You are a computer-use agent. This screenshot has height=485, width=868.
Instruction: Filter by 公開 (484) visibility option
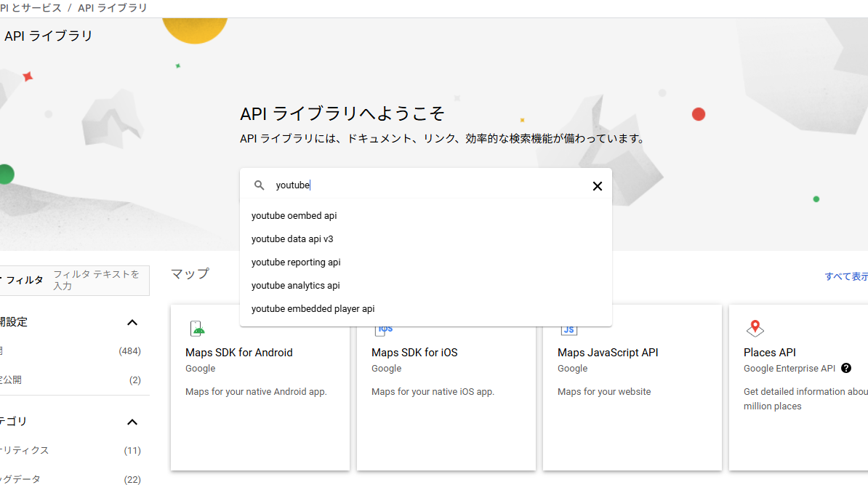73,350
